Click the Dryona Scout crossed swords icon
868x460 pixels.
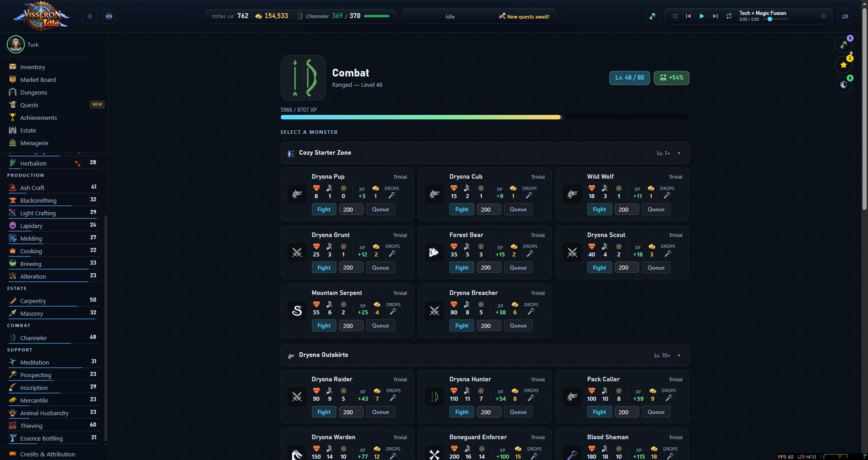[x=572, y=252]
